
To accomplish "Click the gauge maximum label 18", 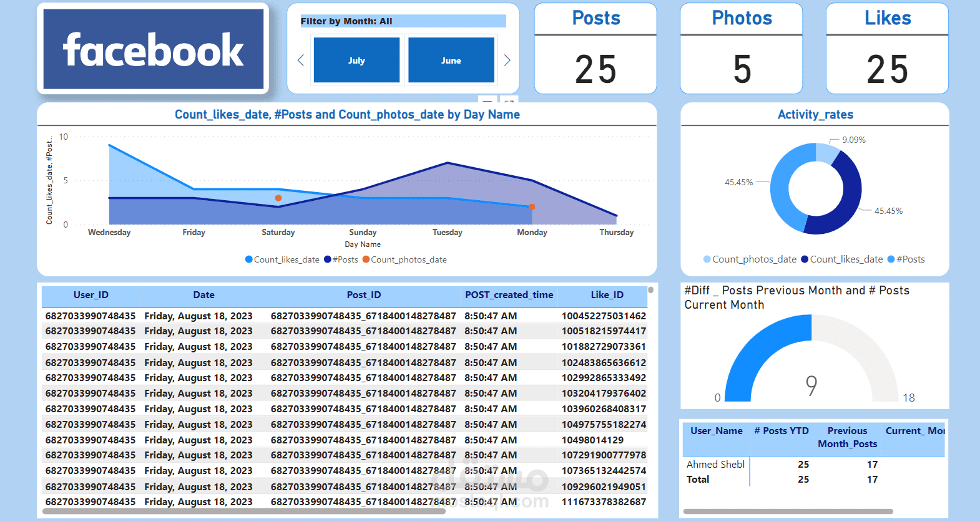I will click(909, 398).
